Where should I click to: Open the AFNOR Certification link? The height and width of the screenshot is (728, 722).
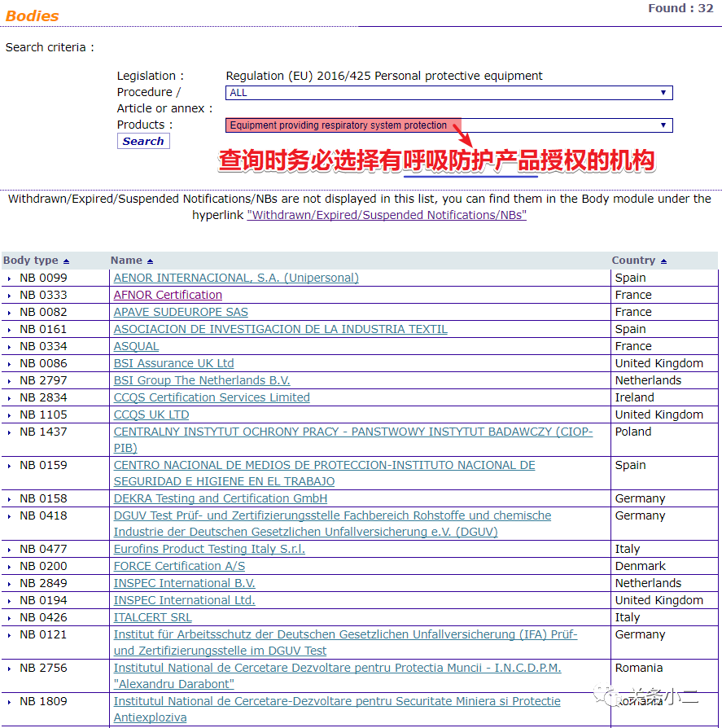tap(167, 295)
